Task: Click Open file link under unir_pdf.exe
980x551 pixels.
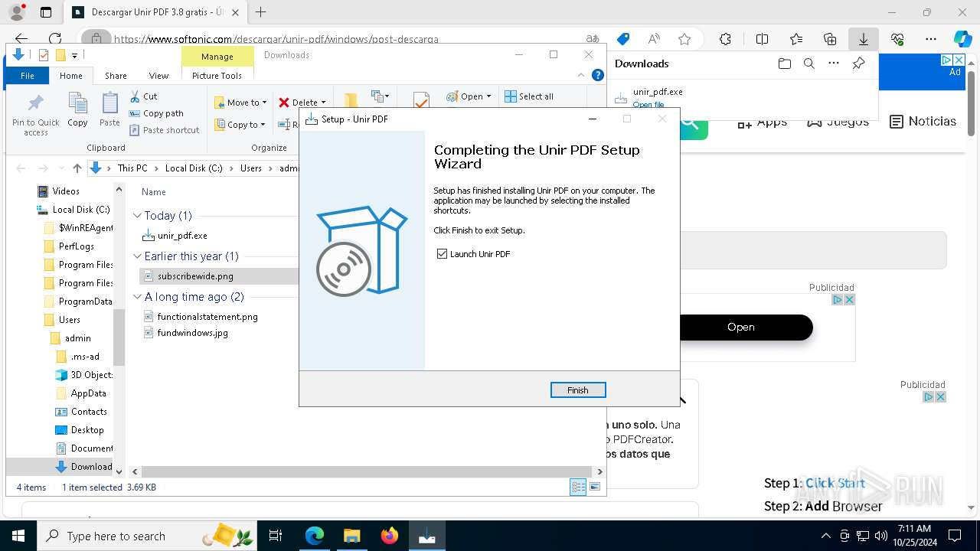Action: (x=648, y=105)
